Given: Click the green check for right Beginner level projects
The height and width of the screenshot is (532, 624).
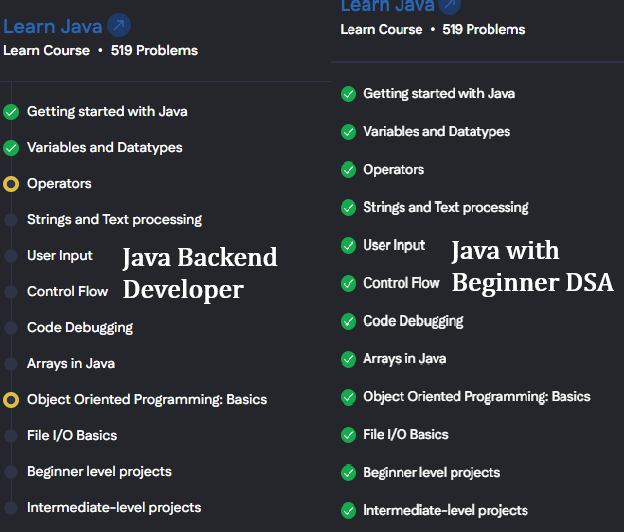Looking at the screenshot, I should 349,473.
